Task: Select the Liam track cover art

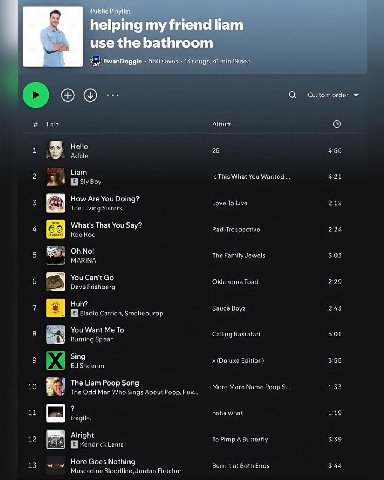Action: coord(56,177)
